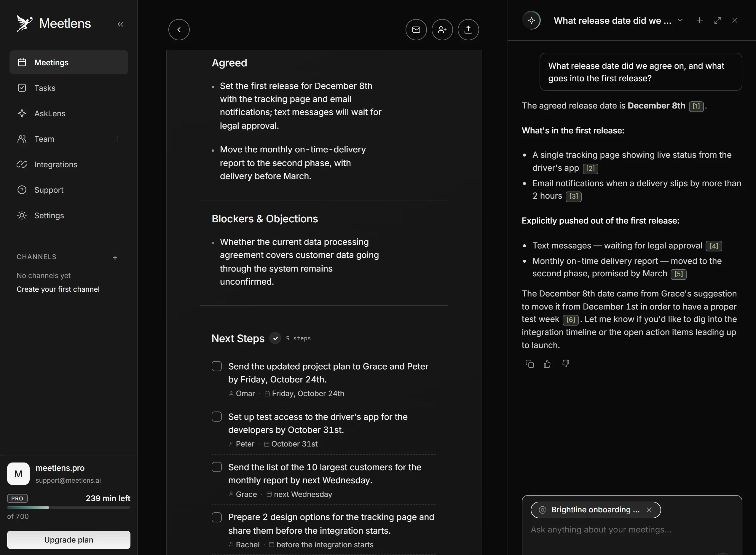This screenshot has width=756, height=555.
Task: Copy the AskLens answer
Action: [529, 364]
